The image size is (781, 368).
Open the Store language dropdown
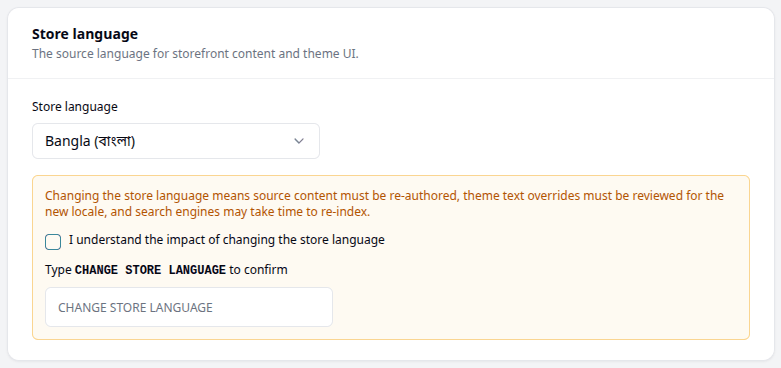coord(176,141)
